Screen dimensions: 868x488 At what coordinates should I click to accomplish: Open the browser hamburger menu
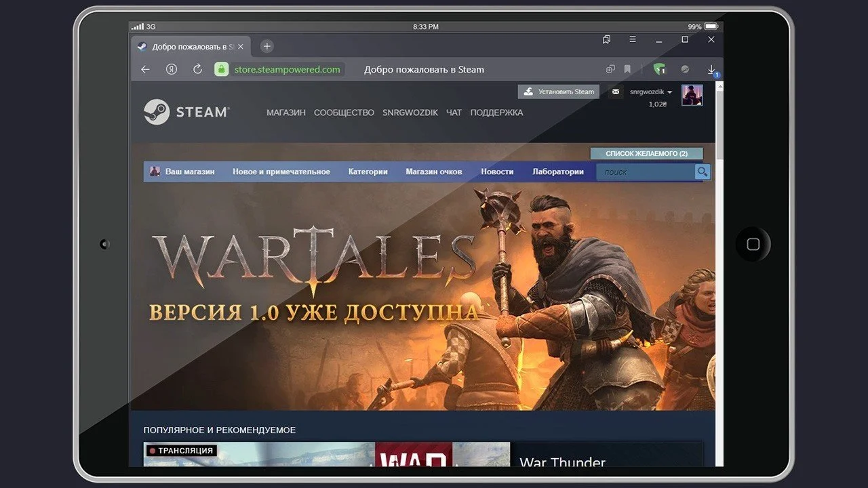click(x=633, y=40)
